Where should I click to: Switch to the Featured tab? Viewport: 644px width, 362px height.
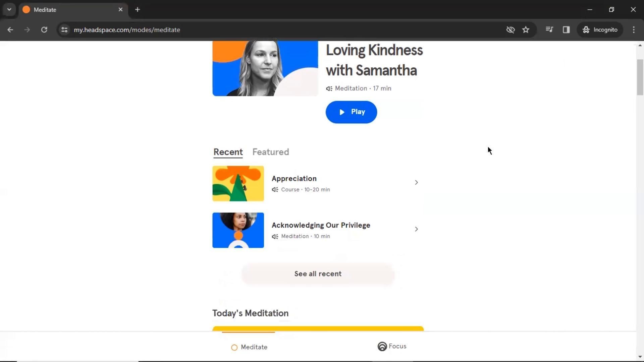point(270,152)
